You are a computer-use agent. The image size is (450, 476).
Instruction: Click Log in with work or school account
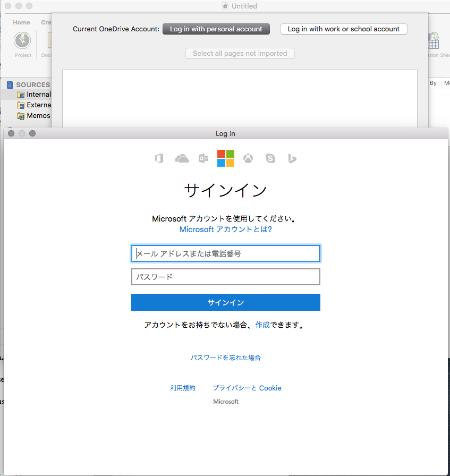pyautogui.click(x=344, y=29)
